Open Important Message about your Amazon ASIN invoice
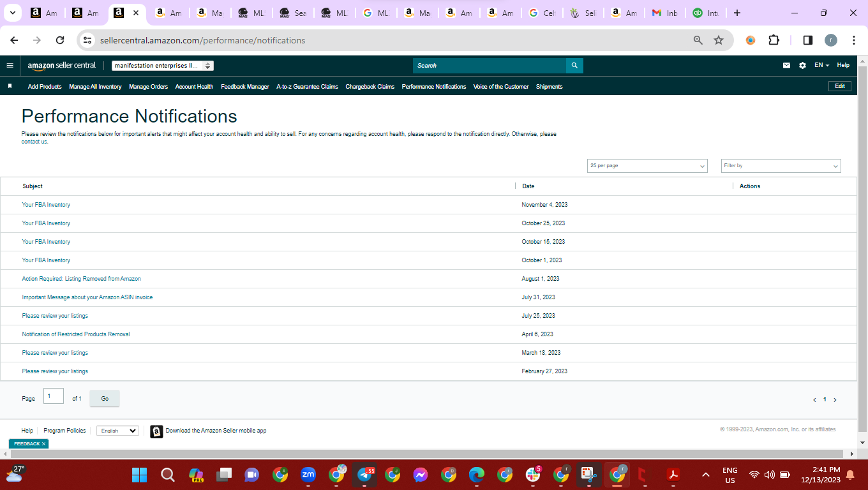868x490 pixels. tap(87, 297)
